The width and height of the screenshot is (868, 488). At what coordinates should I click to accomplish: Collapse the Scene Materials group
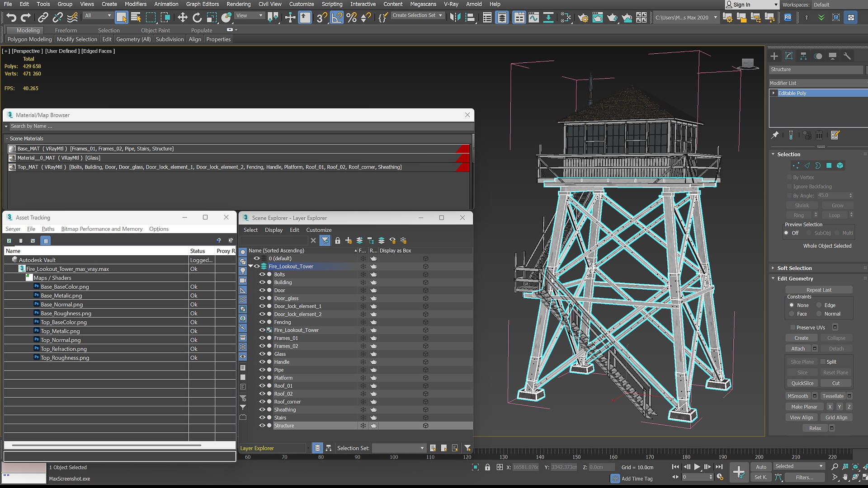(x=7, y=139)
